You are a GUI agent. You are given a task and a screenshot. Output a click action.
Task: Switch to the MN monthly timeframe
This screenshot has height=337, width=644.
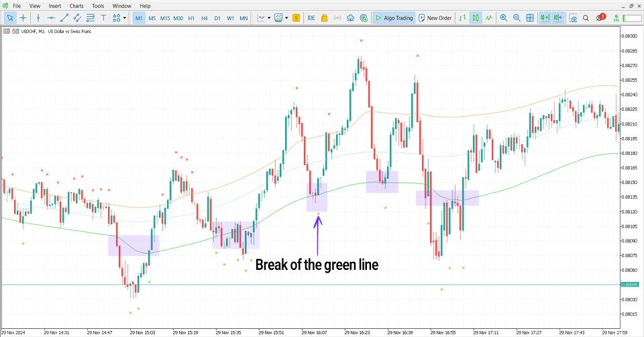point(244,18)
